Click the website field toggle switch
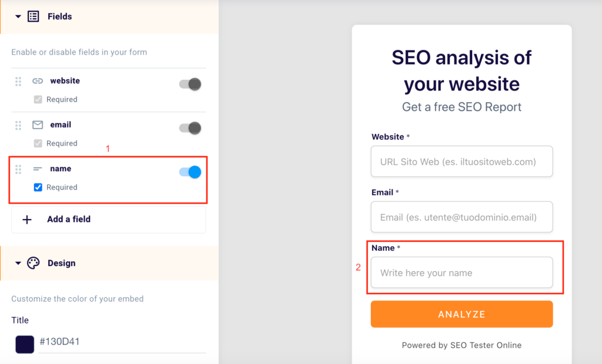 click(190, 84)
